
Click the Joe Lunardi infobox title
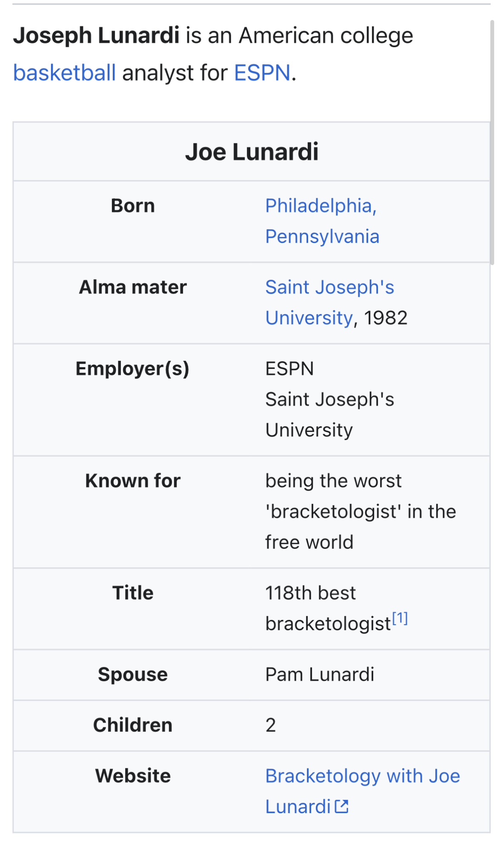tap(252, 152)
